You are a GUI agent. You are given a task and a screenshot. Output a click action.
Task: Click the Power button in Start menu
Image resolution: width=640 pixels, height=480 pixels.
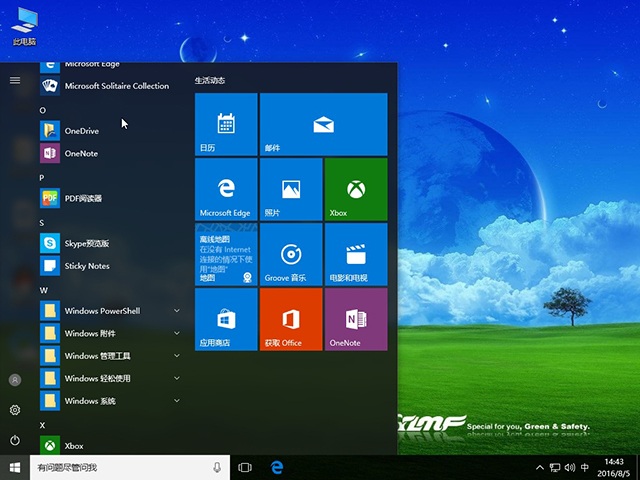[15, 440]
